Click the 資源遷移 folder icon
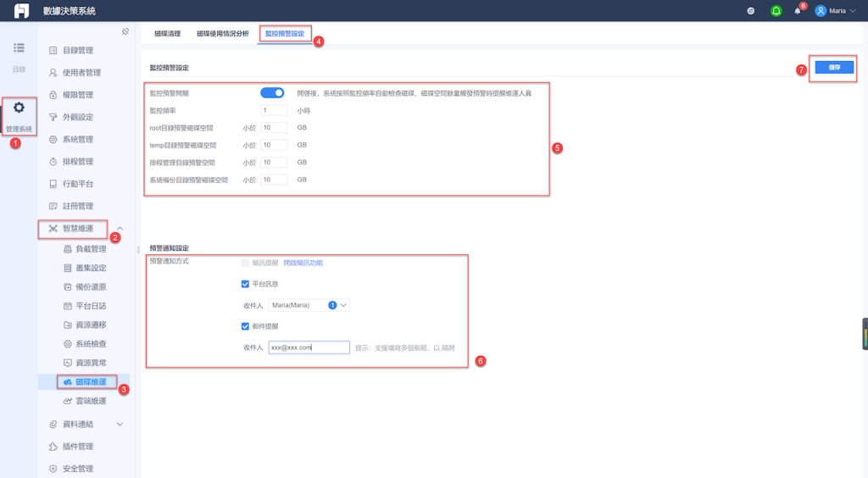 pyautogui.click(x=68, y=325)
